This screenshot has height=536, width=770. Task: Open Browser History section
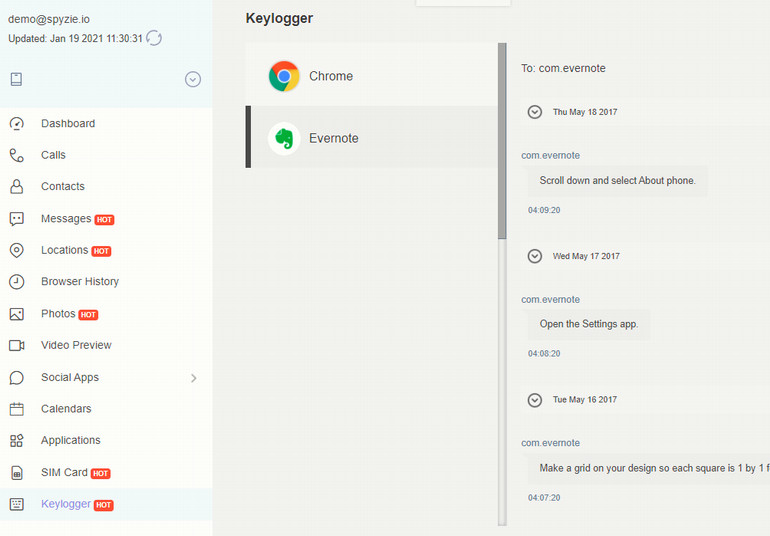[80, 282]
